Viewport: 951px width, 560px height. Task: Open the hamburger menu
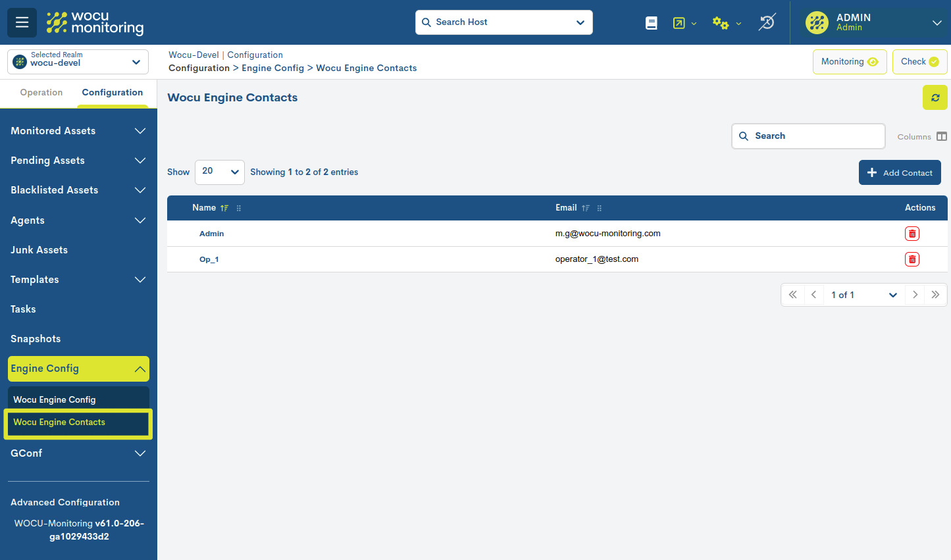(x=22, y=22)
